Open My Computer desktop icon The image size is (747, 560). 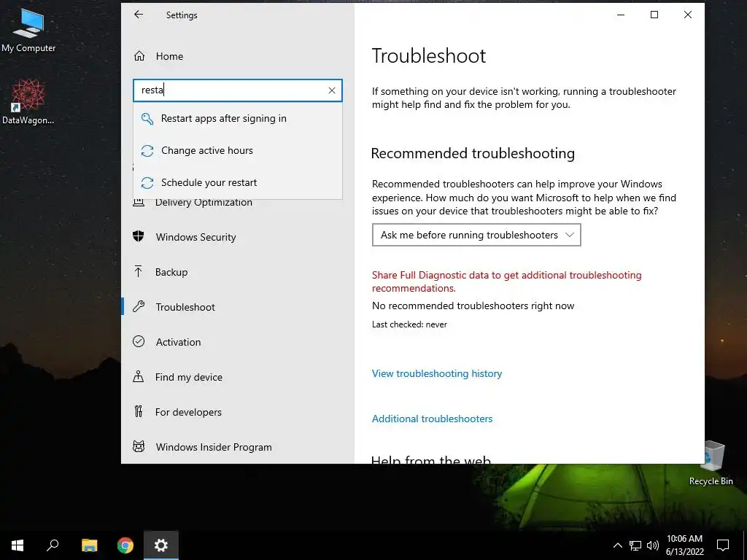point(28,31)
